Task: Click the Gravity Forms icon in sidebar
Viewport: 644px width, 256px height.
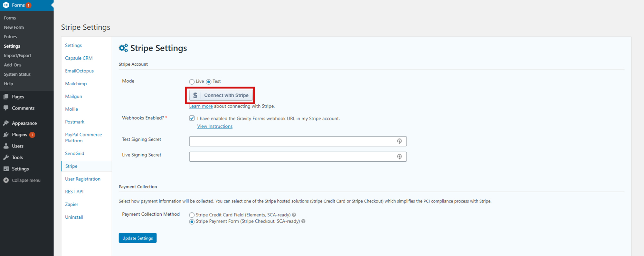Action: [x=6, y=5]
